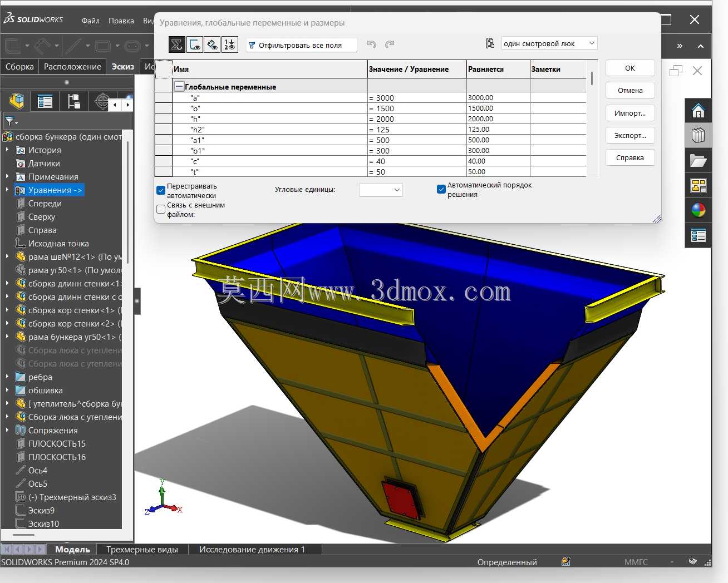The width and height of the screenshot is (728, 583).
Task: Open the 'Угловые единицы' dropdown
Action: [381, 190]
